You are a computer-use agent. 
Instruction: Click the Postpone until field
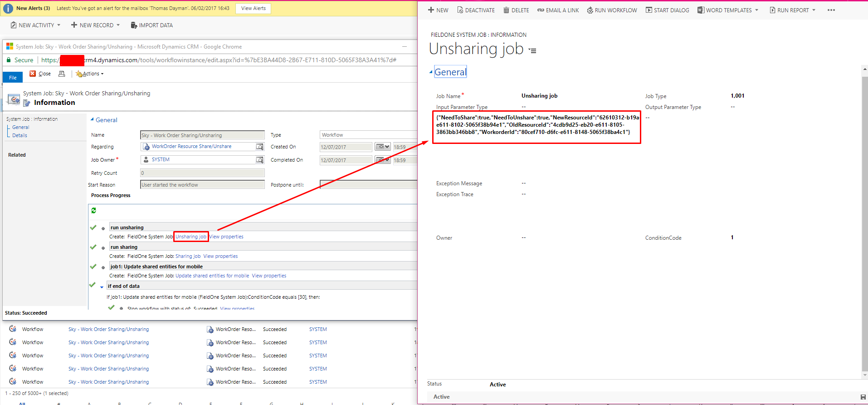368,184
